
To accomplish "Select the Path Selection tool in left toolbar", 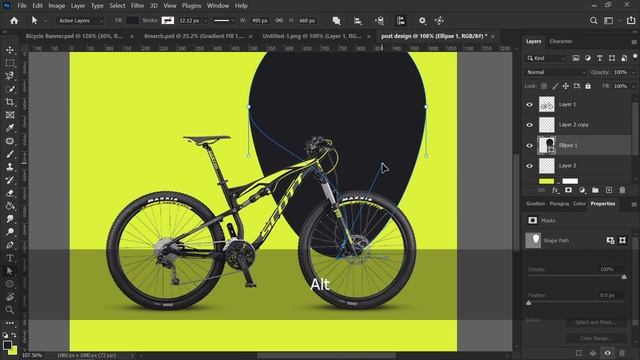I will (10, 271).
